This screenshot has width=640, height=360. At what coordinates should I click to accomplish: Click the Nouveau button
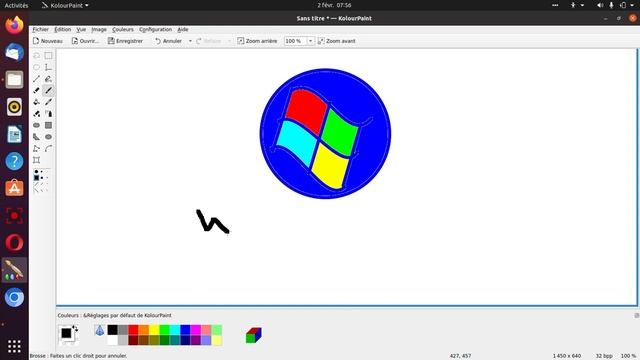pyautogui.click(x=48, y=41)
